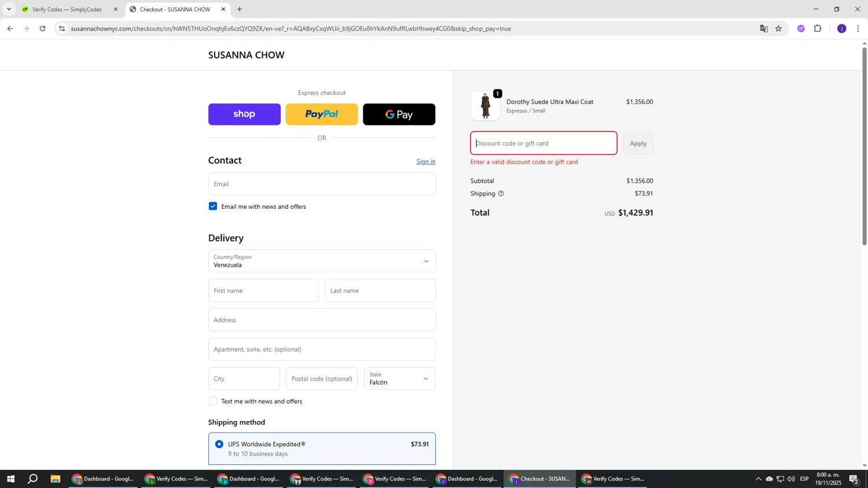Pay using Google Pay button
Viewport: 868px width, 488px height.
tap(399, 114)
